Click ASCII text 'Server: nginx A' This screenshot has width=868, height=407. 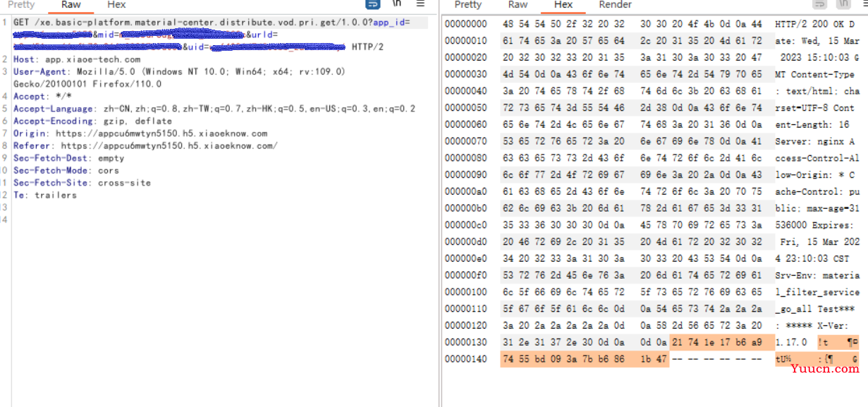click(814, 141)
